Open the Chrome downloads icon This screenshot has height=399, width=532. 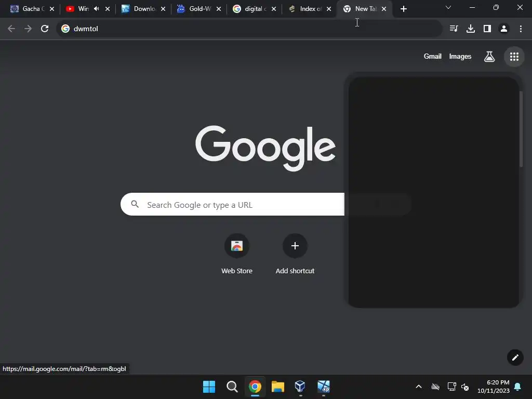point(471,29)
